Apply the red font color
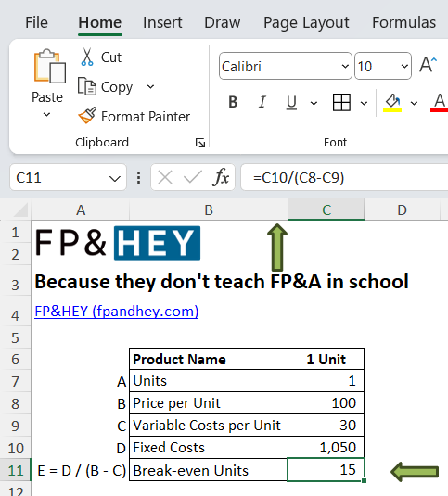 [x=439, y=103]
